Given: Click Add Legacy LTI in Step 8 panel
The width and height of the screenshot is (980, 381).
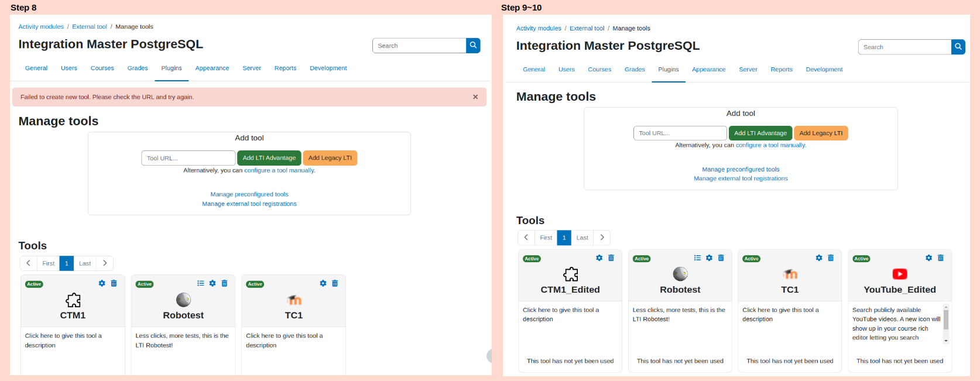Looking at the screenshot, I should (x=330, y=158).
